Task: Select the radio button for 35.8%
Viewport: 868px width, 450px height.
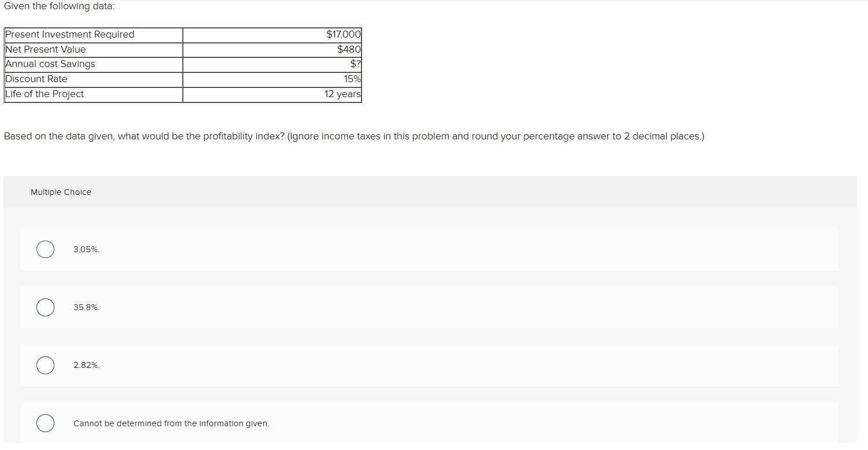Action: (45, 307)
